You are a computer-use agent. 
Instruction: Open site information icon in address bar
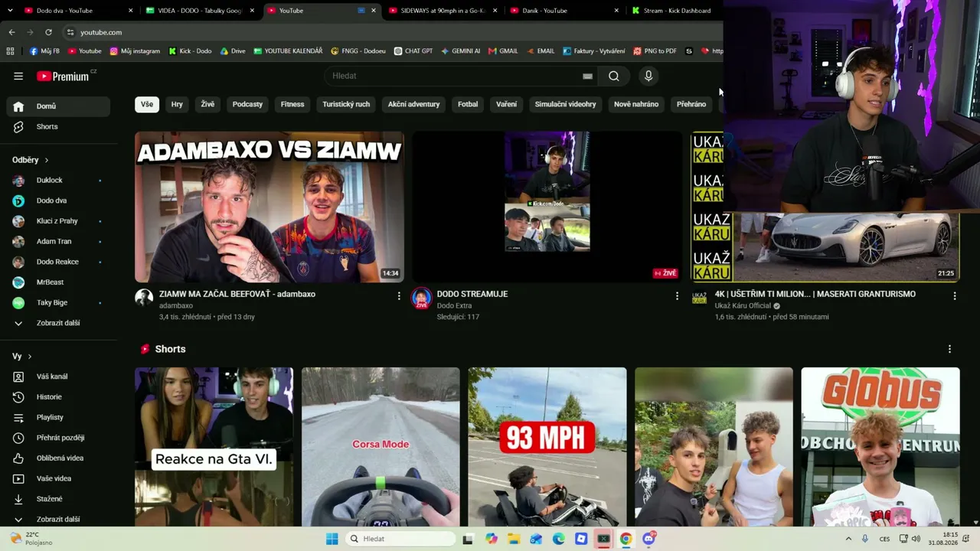[x=70, y=32]
